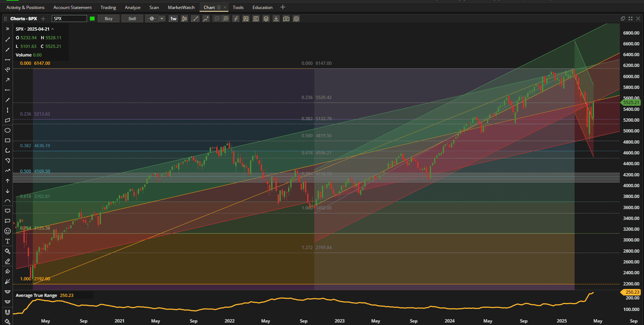Toggle the magnet snap tool
The width and height of the screenshot is (644, 325).
(7, 312)
